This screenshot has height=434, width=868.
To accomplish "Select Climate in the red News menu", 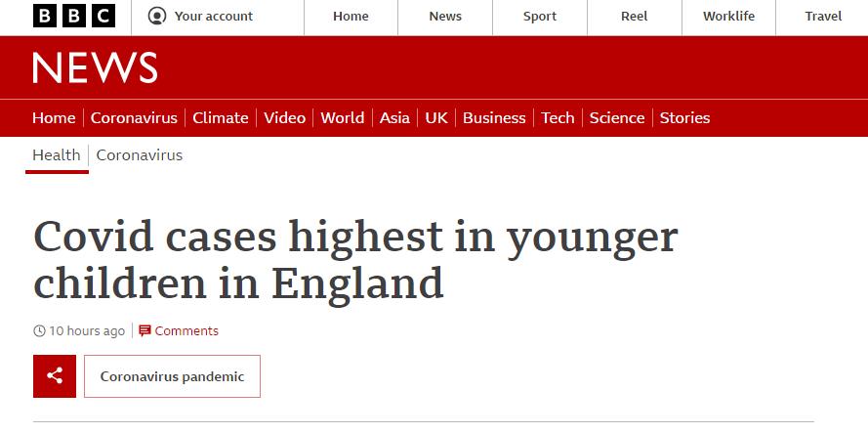I will coord(221,118).
